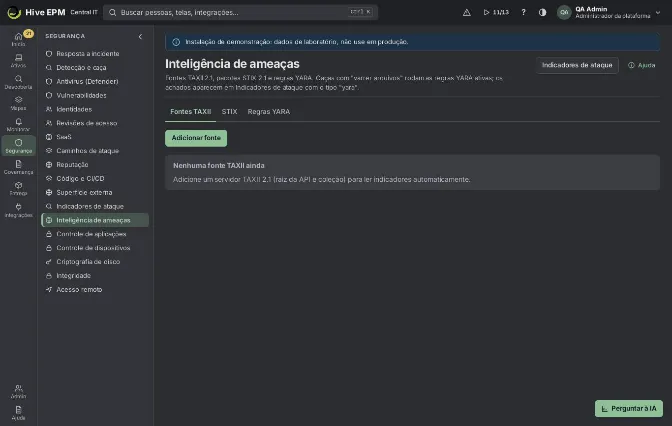Open the 11/13 progress play indicator
This screenshot has height=426, width=672.
click(496, 12)
